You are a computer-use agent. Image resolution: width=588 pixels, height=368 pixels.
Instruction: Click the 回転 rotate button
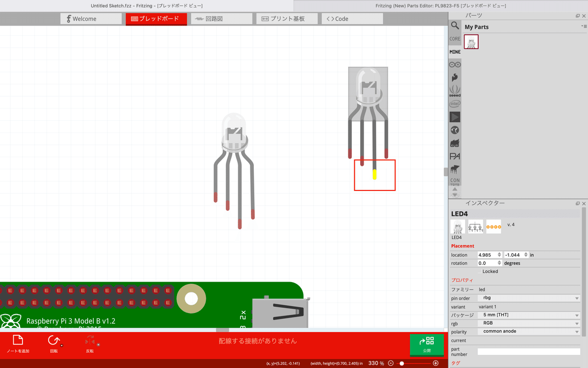[x=53, y=344]
